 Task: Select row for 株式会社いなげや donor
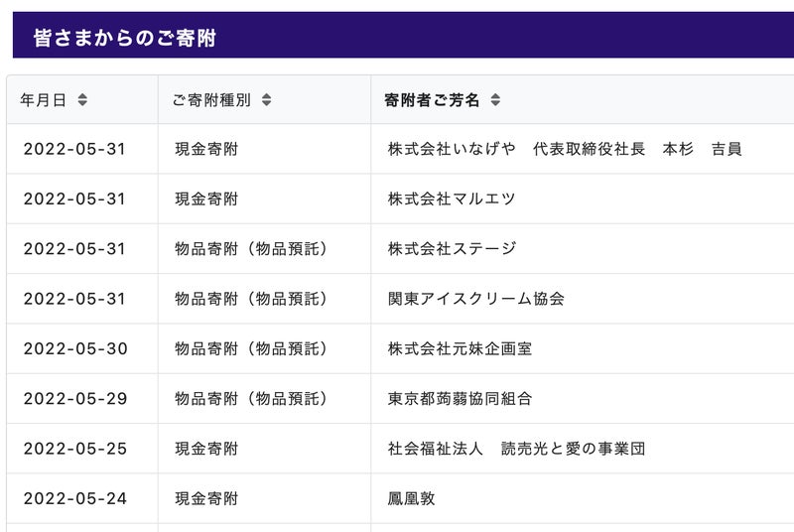coord(400,149)
